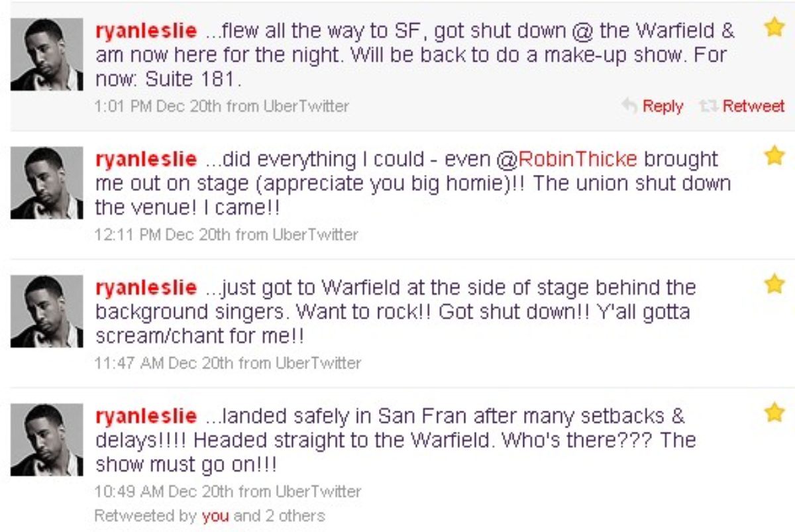Image resolution: width=795 pixels, height=532 pixels.
Task: Open ryanleslie username on union shut down tweet
Action: coord(146,160)
